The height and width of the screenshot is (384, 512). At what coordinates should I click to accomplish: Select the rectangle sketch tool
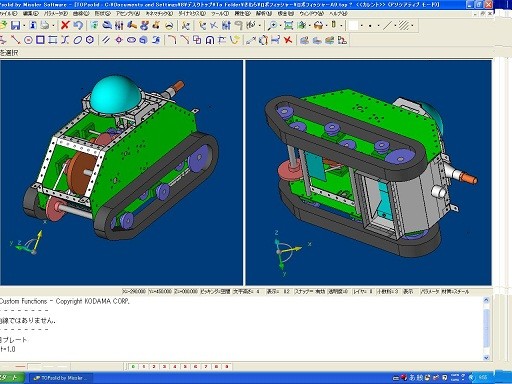coord(40,40)
